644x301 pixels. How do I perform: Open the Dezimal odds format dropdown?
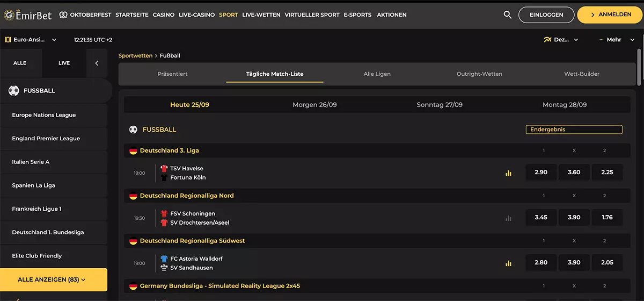tap(561, 40)
